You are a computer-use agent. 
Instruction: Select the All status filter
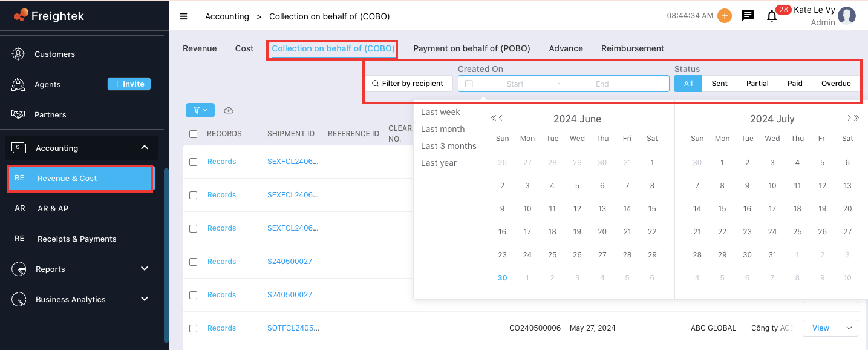tap(688, 84)
